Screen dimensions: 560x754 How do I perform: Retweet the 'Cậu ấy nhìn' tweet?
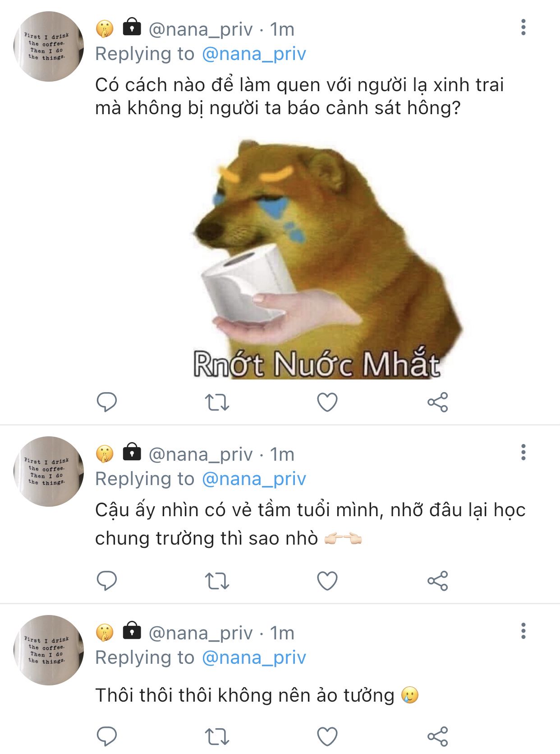(x=217, y=580)
